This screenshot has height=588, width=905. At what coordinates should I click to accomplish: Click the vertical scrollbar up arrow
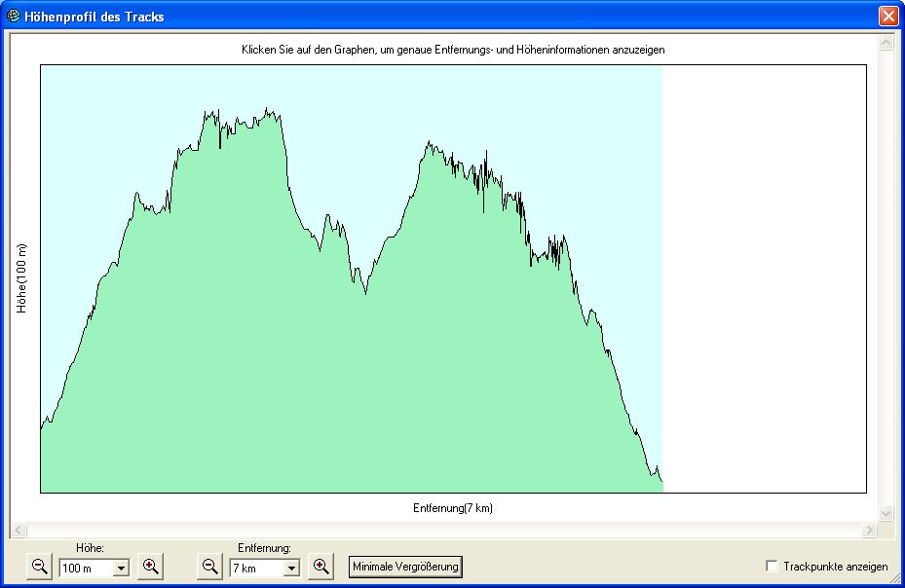(886, 44)
